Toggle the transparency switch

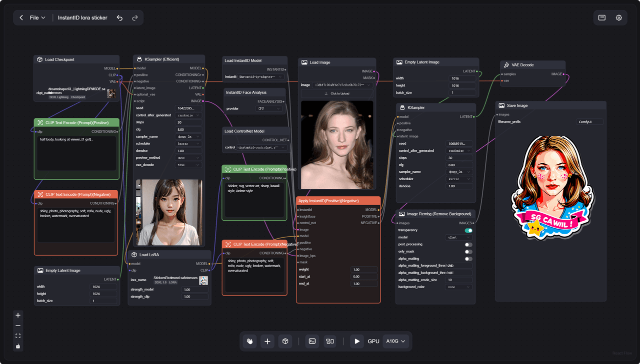(468, 230)
